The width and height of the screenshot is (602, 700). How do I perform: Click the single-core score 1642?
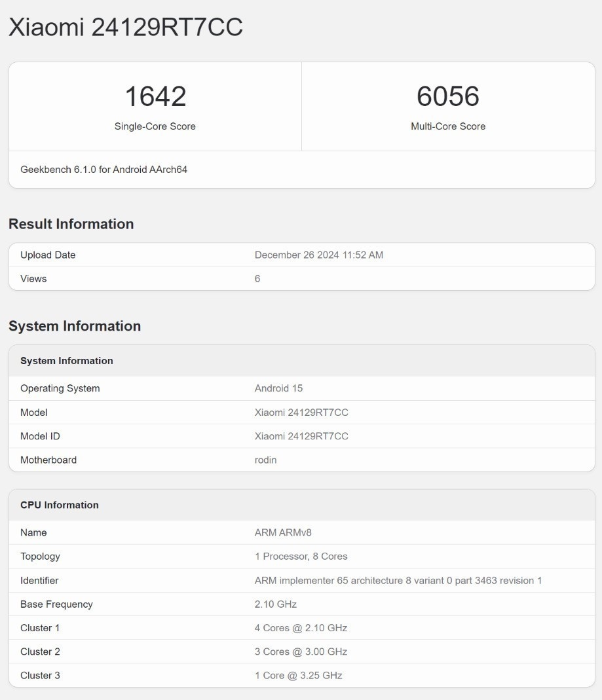tap(155, 96)
